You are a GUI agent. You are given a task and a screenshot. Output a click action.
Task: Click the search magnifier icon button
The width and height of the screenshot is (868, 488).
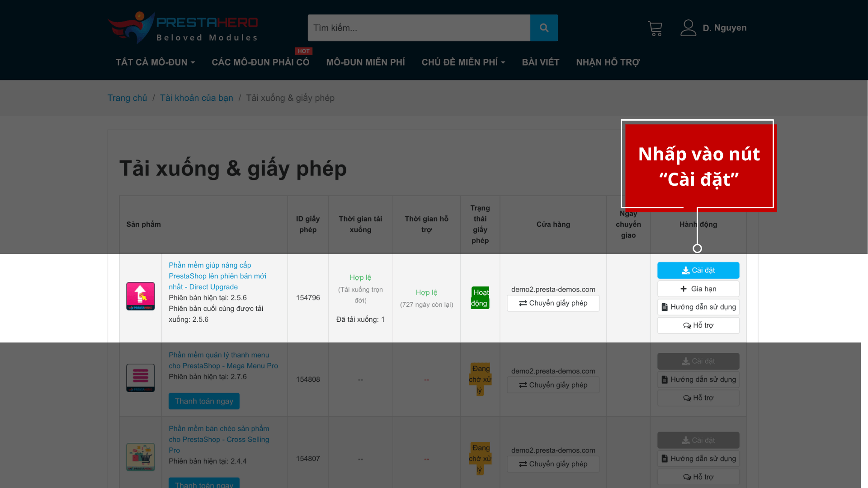(544, 28)
